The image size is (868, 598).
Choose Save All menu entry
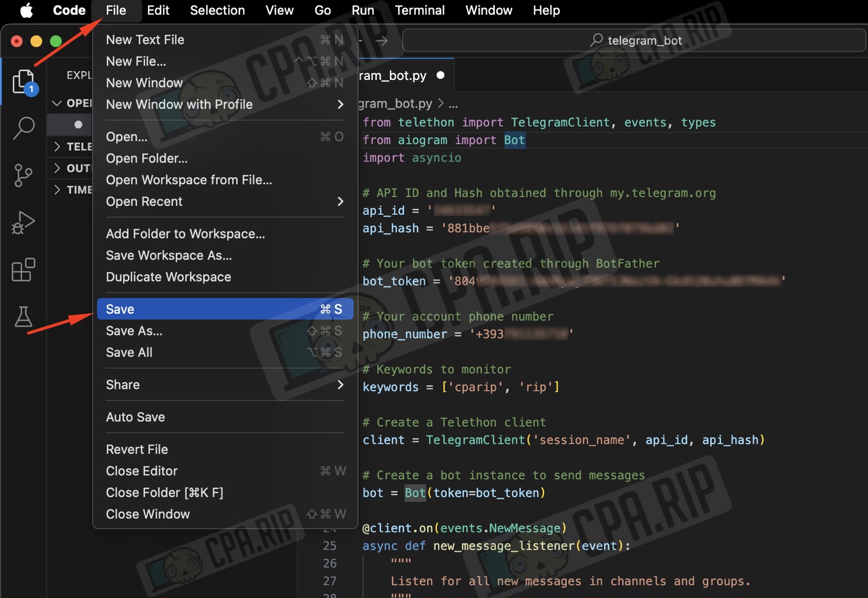coord(225,352)
